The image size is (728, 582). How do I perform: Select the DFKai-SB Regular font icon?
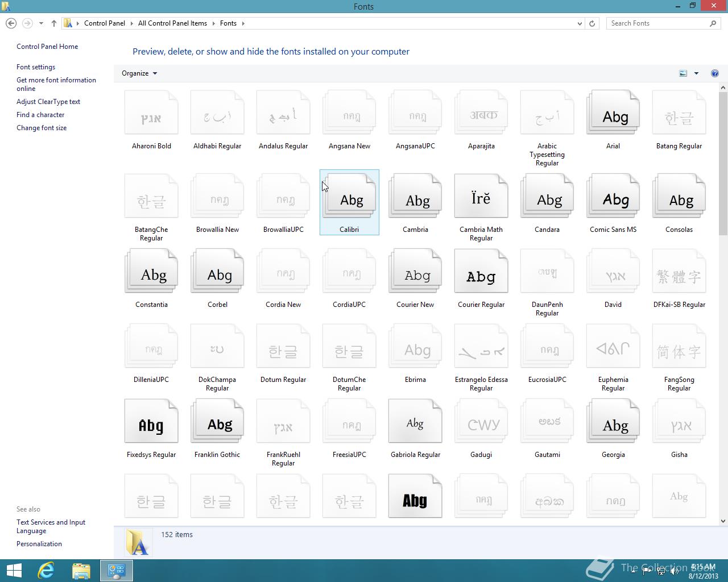tap(679, 271)
